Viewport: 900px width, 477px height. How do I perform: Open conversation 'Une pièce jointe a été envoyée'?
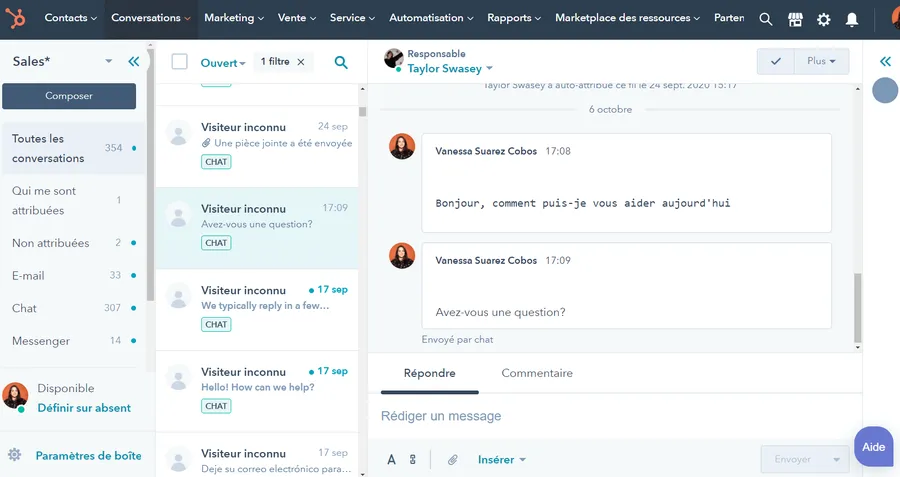pos(257,146)
